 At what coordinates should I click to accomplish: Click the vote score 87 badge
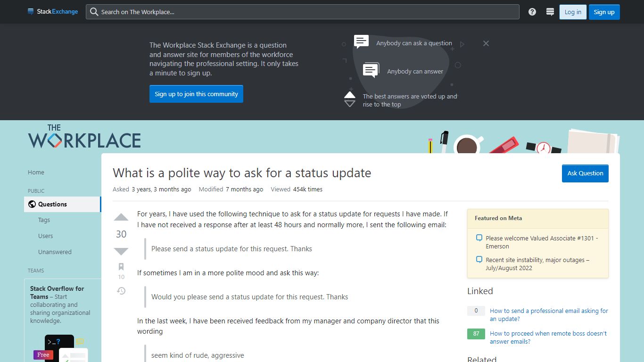pos(476,334)
